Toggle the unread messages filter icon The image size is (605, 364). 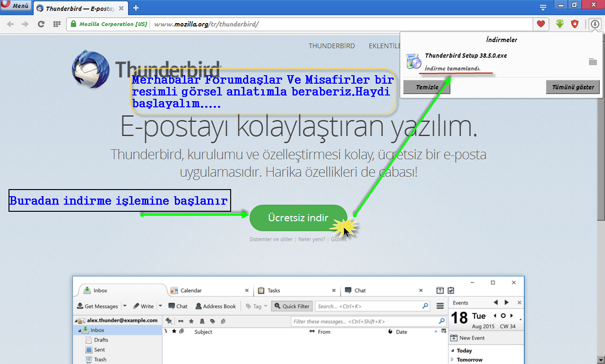point(181,321)
